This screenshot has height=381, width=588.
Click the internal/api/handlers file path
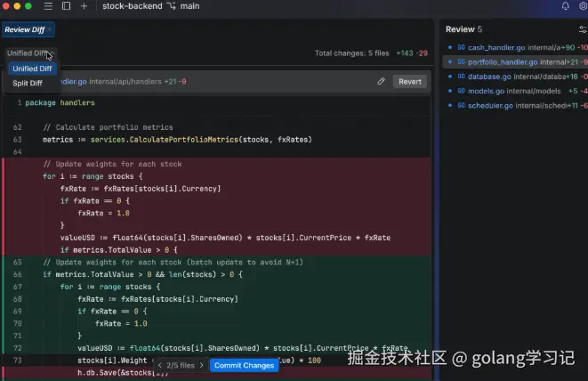coord(125,82)
